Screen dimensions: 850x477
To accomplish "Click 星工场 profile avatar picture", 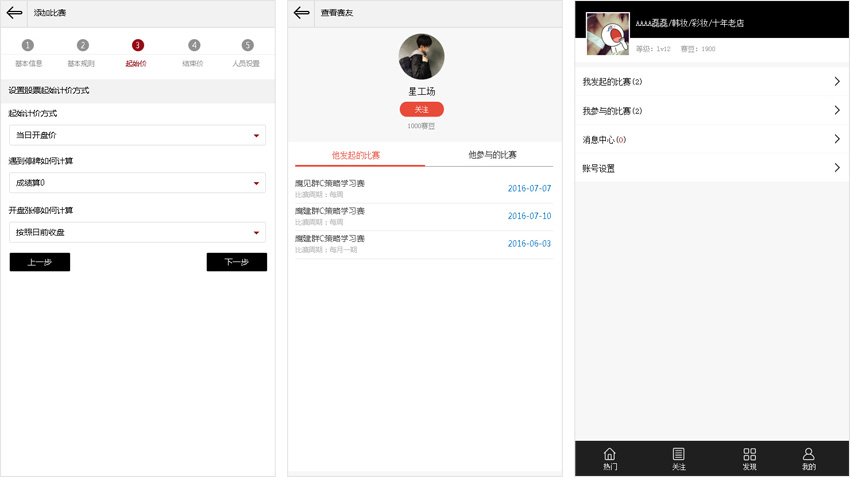I will click(x=421, y=57).
